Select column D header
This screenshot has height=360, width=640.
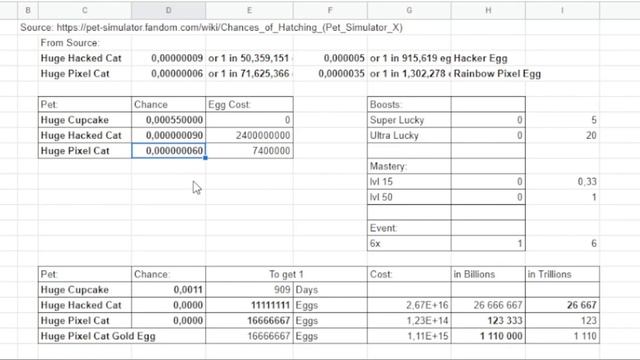point(168,10)
